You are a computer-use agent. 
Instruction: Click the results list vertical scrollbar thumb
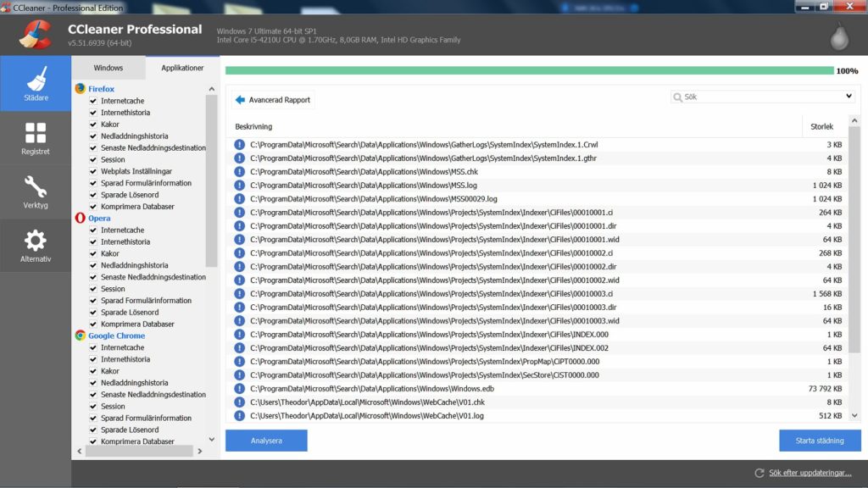tap(854, 239)
